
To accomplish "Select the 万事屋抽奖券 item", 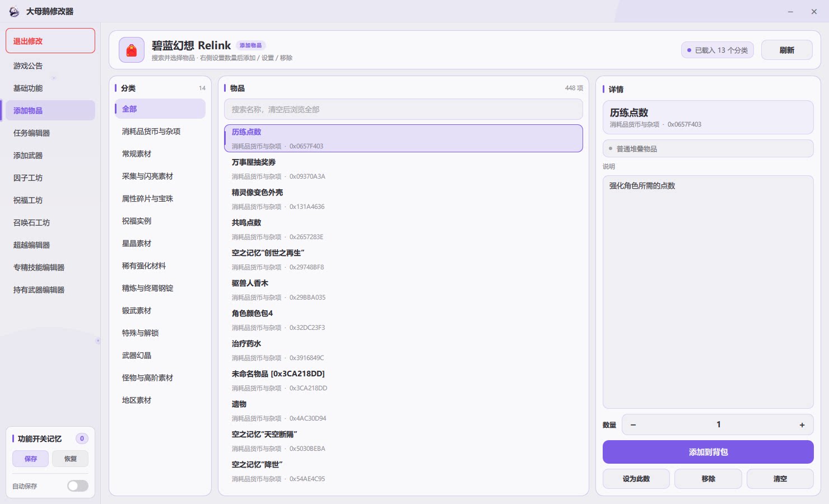I will coord(403,169).
